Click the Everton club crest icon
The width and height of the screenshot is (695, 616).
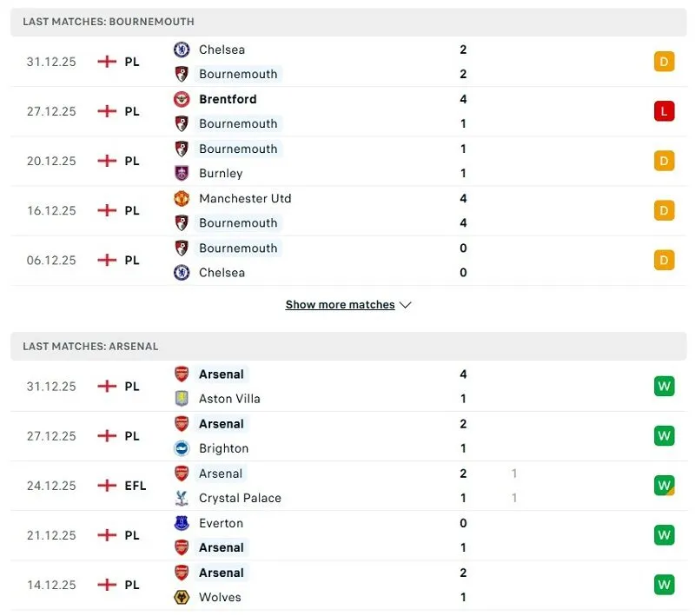[182, 523]
